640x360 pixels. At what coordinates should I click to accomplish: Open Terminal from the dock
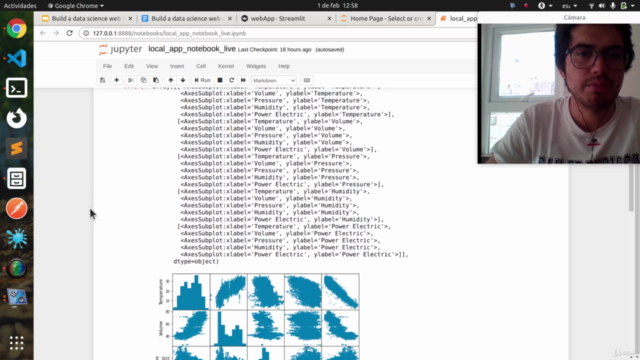click(x=16, y=88)
